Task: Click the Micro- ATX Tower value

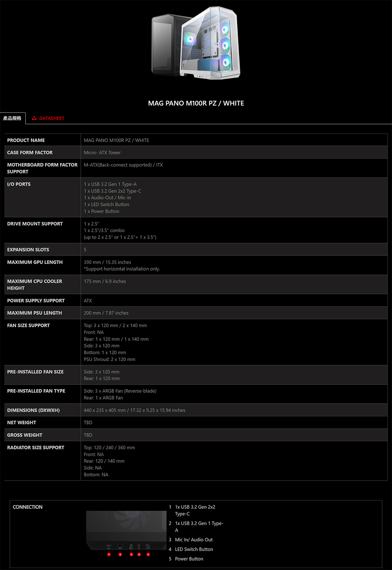Action: click(102, 153)
